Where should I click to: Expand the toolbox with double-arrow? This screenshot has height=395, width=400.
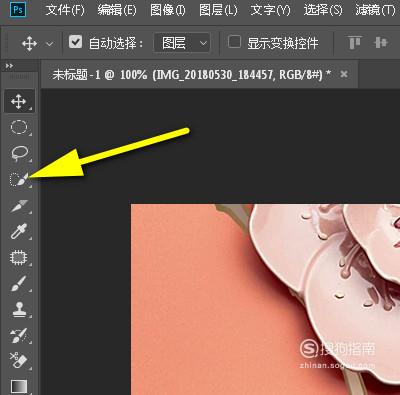coord(9,66)
